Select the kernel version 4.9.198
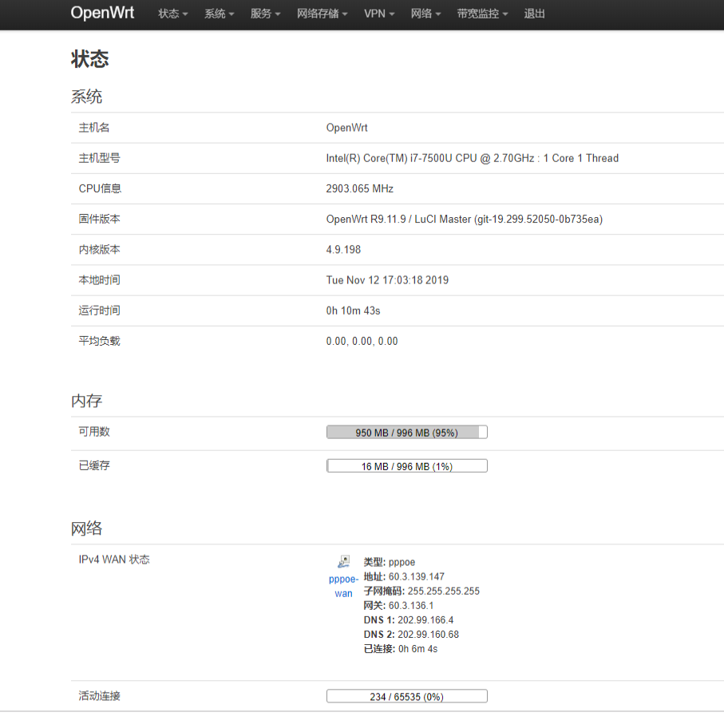724x728 pixels. pos(343,249)
